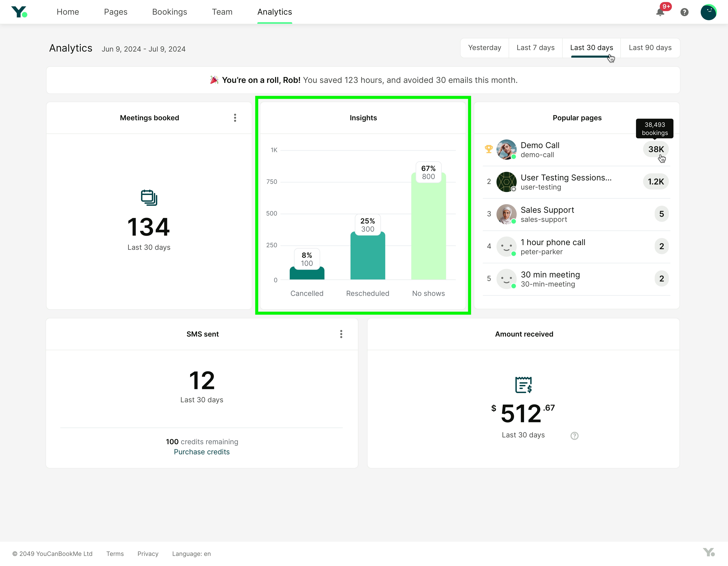Click the help icon beside Amount received period
The height and width of the screenshot is (566, 728).
click(x=574, y=436)
